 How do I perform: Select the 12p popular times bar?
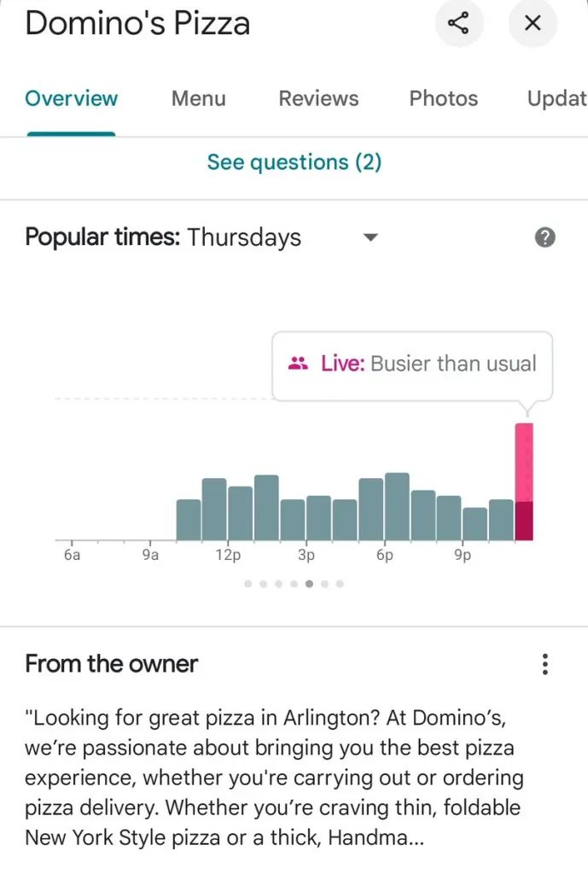tap(240, 512)
